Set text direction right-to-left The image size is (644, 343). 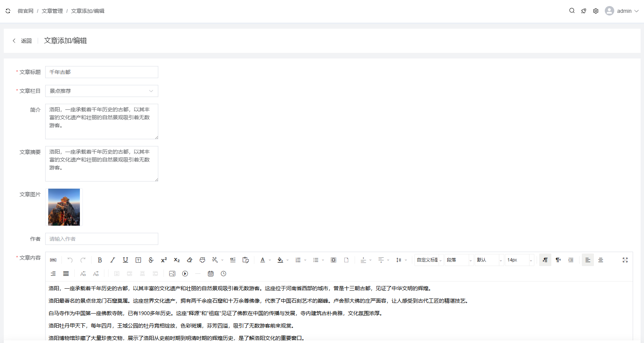point(558,260)
